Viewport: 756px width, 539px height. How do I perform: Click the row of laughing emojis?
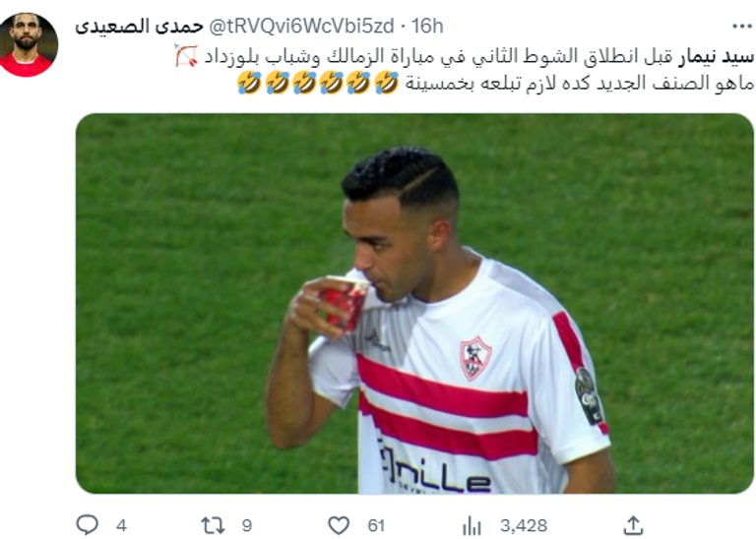point(318,83)
